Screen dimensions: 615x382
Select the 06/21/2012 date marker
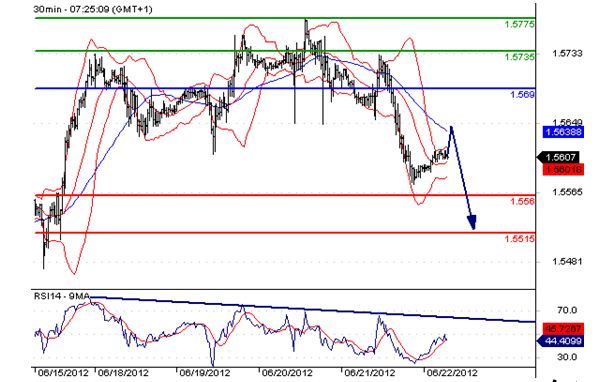point(369,373)
